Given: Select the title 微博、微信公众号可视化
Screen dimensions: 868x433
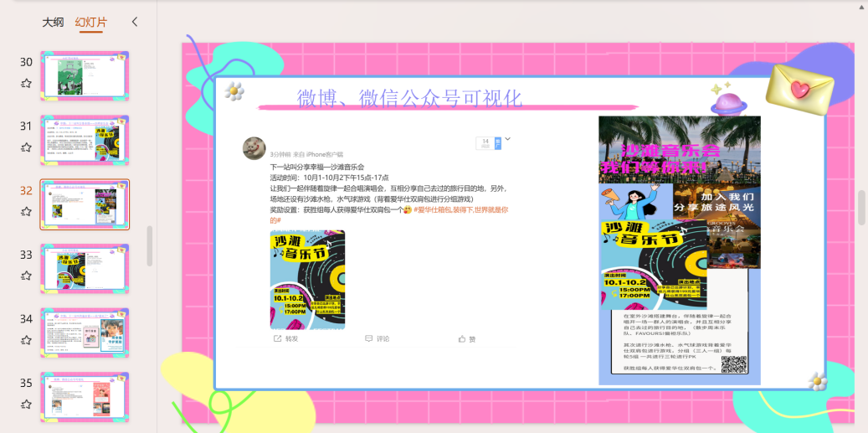Looking at the screenshot, I should (x=409, y=98).
